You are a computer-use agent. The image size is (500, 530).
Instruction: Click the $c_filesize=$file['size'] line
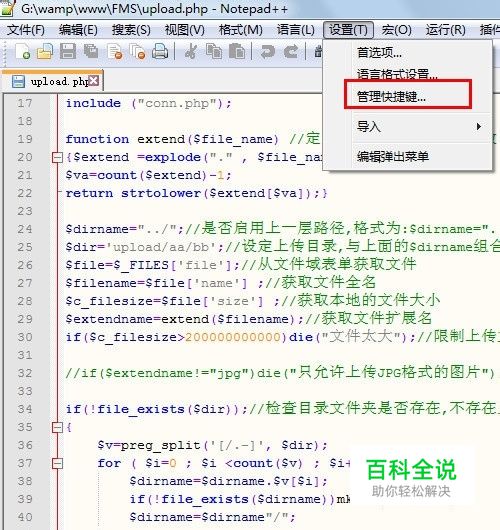tap(253, 301)
